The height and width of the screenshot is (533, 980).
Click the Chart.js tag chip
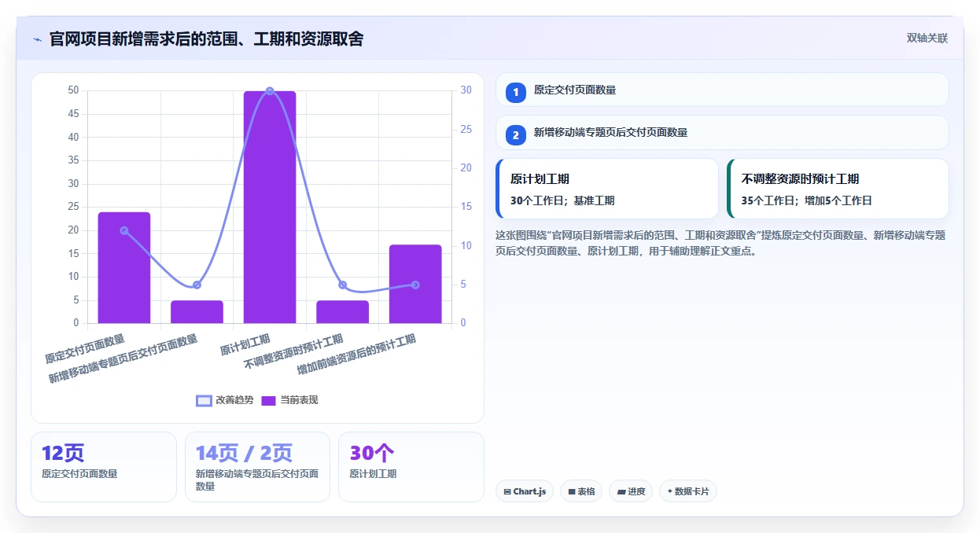pyautogui.click(x=525, y=491)
